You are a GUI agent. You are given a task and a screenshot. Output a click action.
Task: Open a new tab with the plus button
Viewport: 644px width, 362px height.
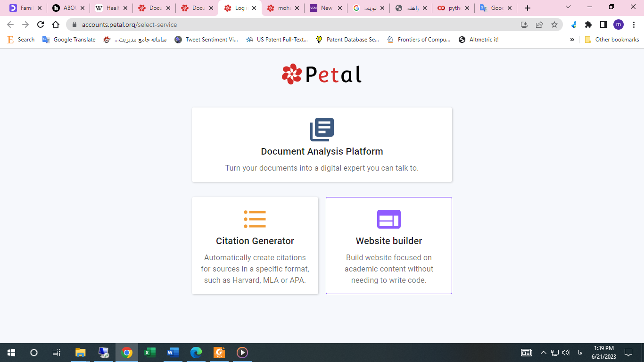click(x=528, y=8)
